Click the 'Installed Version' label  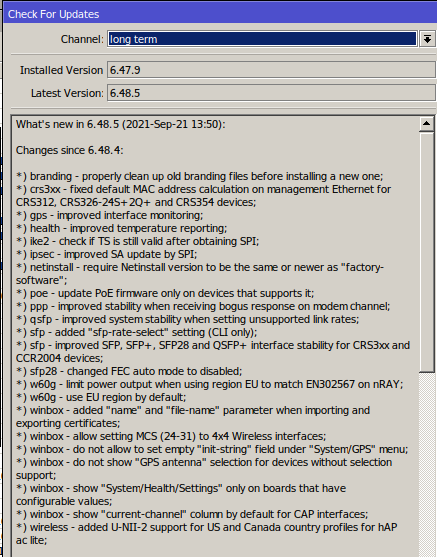tap(61, 70)
